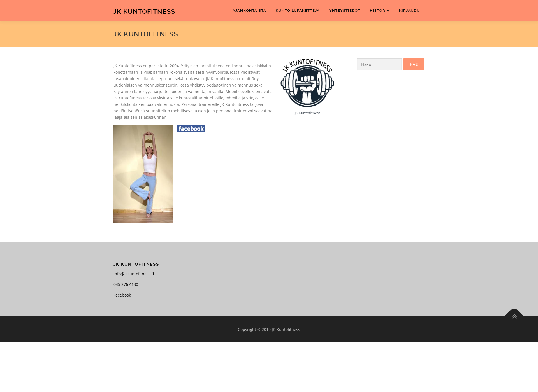This screenshot has width=538, height=392.
Task: Click the search magnifier HAE icon
Action: pos(414,64)
